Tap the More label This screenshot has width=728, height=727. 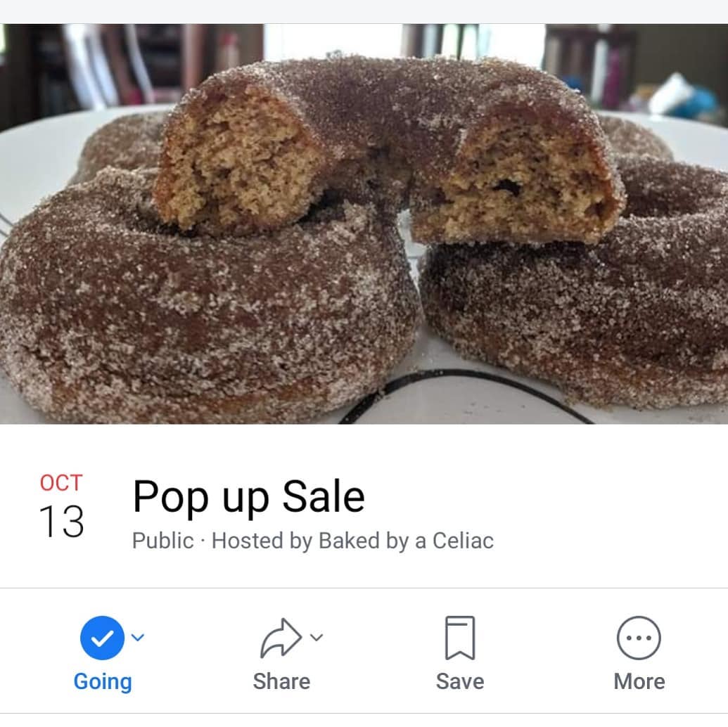pyautogui.click(x=639, y=681)
